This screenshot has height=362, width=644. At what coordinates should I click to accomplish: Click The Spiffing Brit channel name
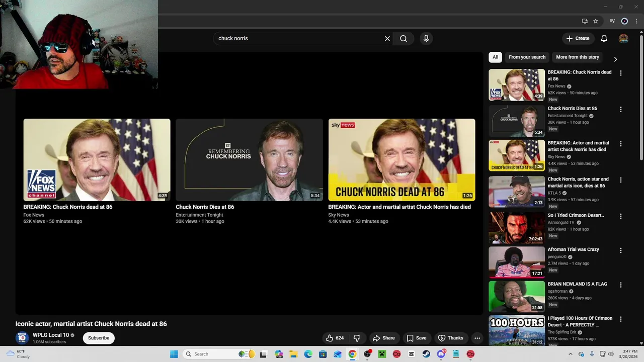pyautogui.click(x=562, y=332)
